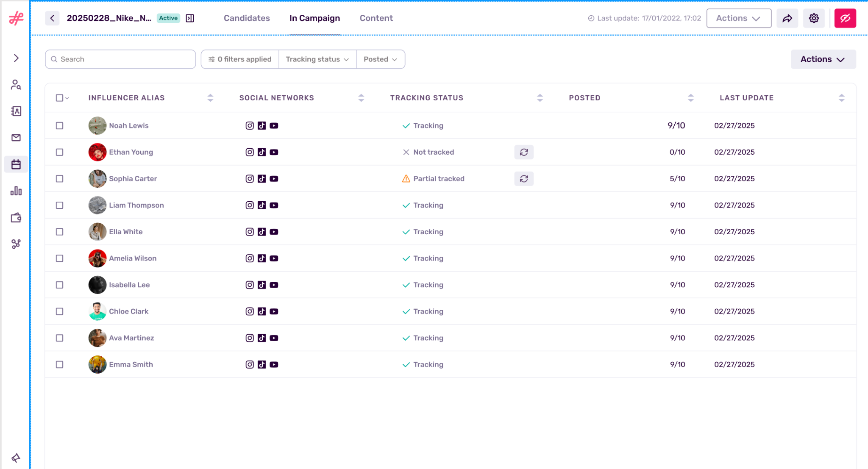Open the settings gear icon

point(814,18)
